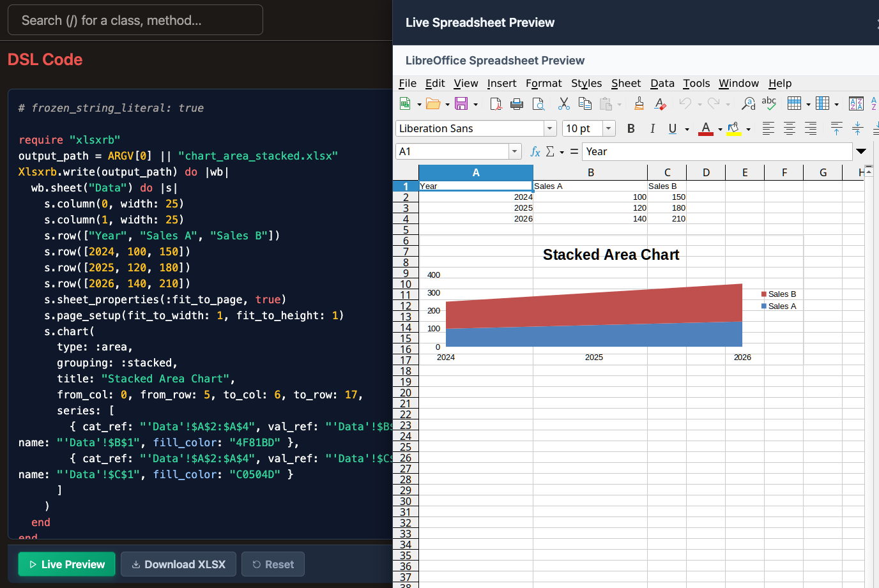Open the Save options dropdown arrow
Image resolution: width=879 pixels, height=588 pixels.
[x=475, y=104]
